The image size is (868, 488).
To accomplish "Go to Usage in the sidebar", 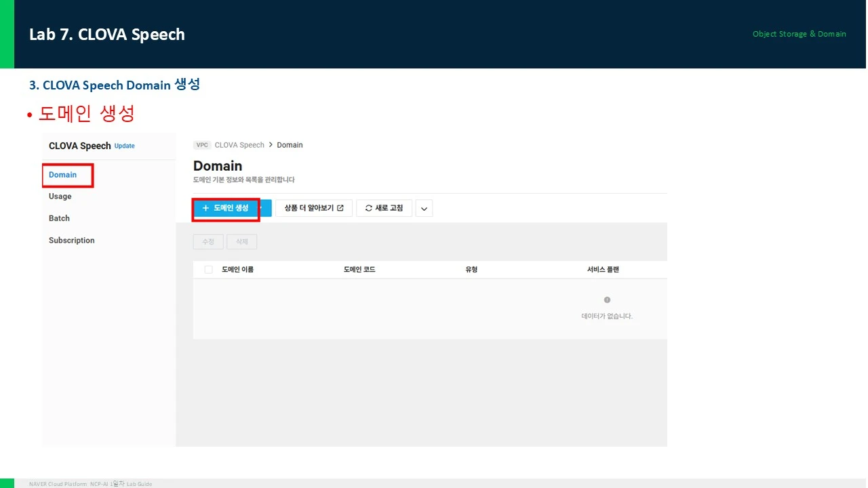I will point(60,197).
